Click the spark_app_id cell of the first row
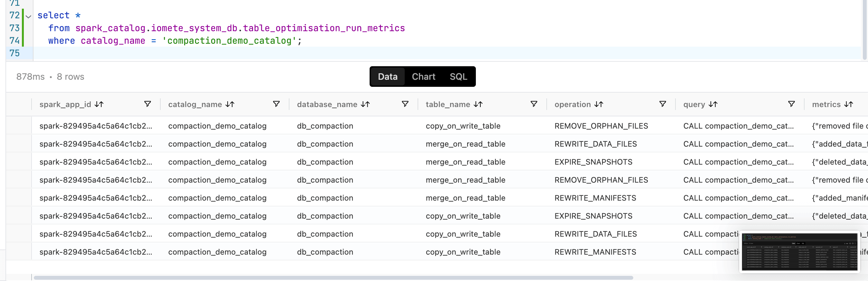This screenshot has height=281, width=868. pyautogui.click(x=96, y=126)
